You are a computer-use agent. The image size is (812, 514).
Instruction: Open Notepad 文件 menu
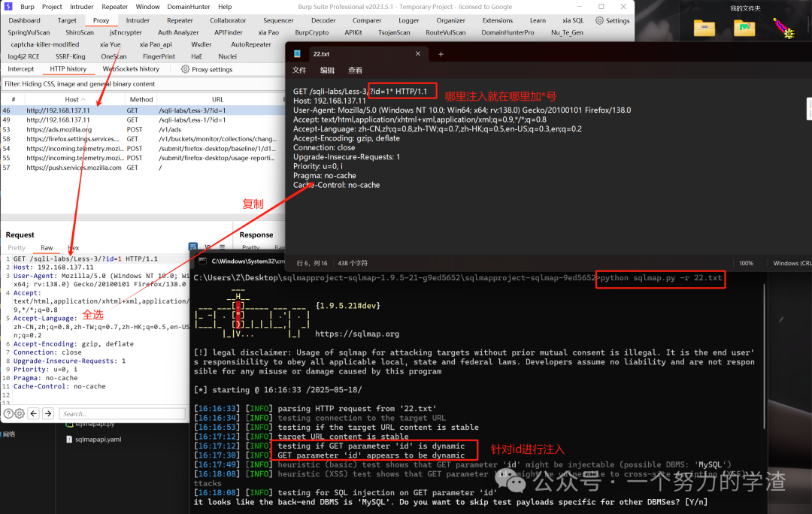(x=299, y=71)
